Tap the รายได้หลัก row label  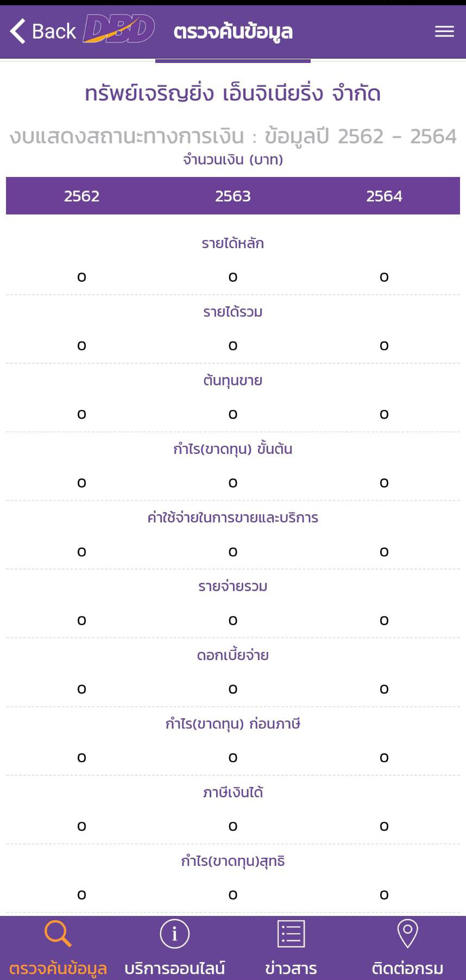[x=233, y=243]
